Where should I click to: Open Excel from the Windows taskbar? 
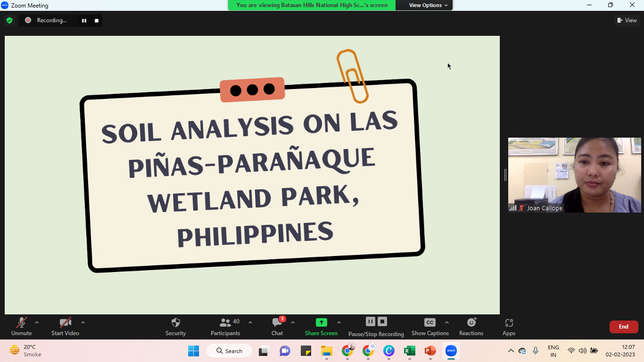(x=409, y=351)
